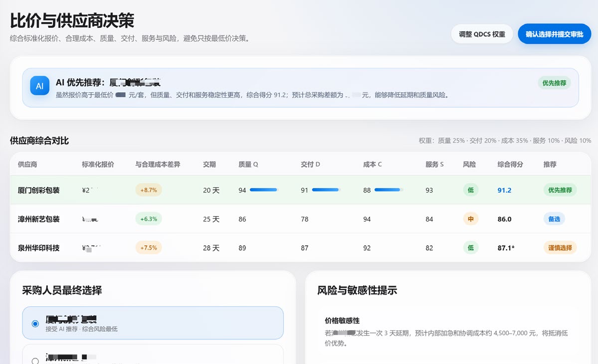Screen dimensions: 598x364
Task: Click the 成本 C progress bar for 厦门创彩包装
Action: pos(389,190)
